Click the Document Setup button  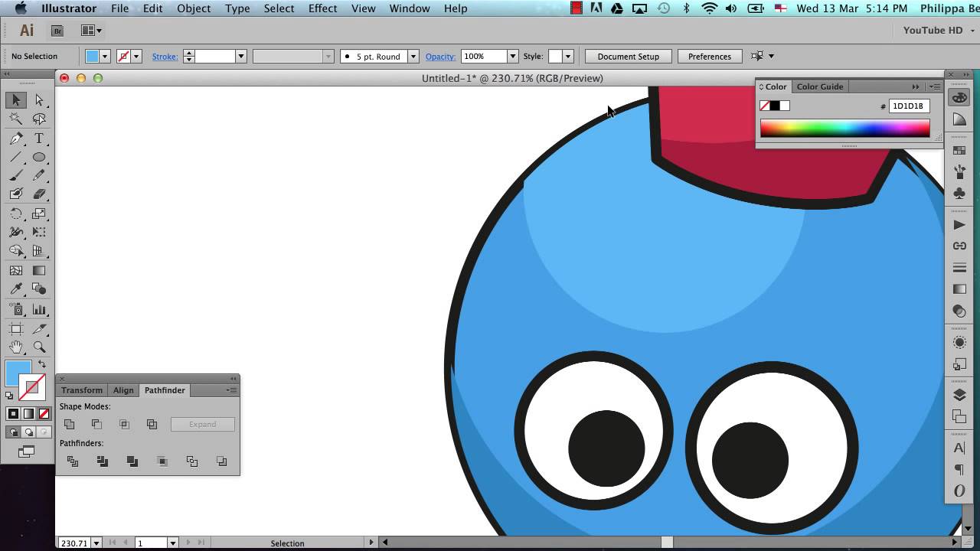[x=628, y=57]
